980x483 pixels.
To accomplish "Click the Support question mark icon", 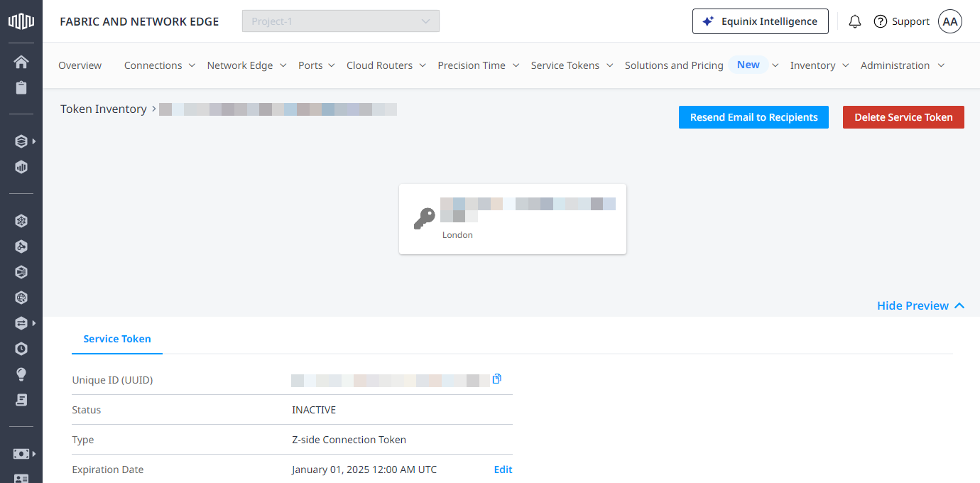I will pos(881,21).
